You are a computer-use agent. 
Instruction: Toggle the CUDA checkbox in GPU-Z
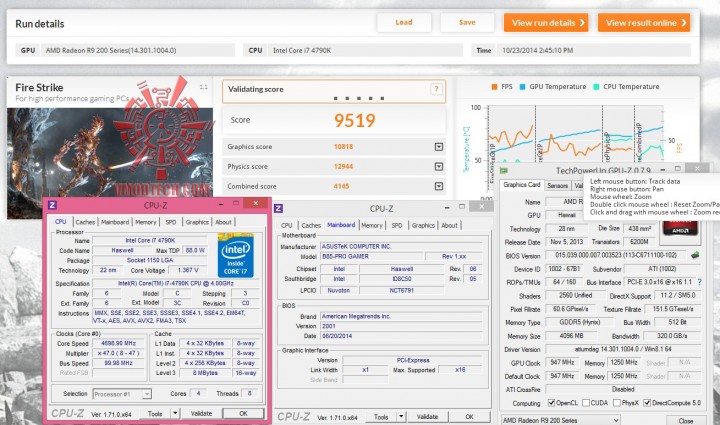coord(585,403)
